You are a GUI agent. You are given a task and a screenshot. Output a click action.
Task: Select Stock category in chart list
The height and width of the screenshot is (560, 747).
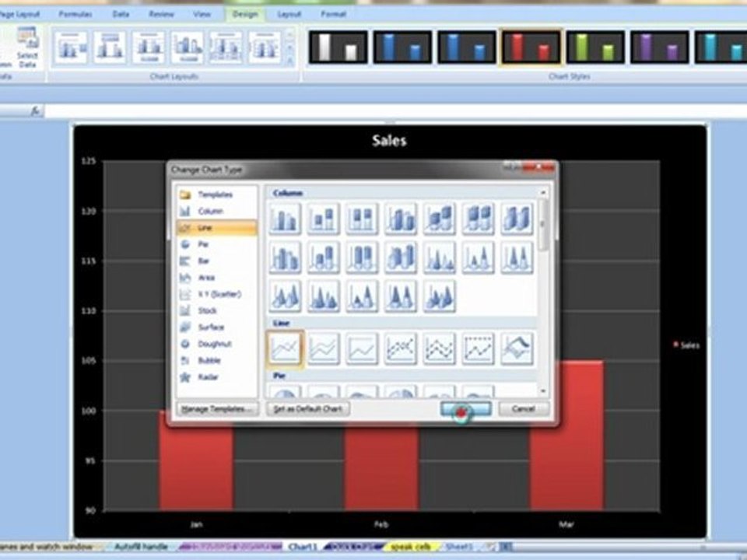tap(217, 310)
